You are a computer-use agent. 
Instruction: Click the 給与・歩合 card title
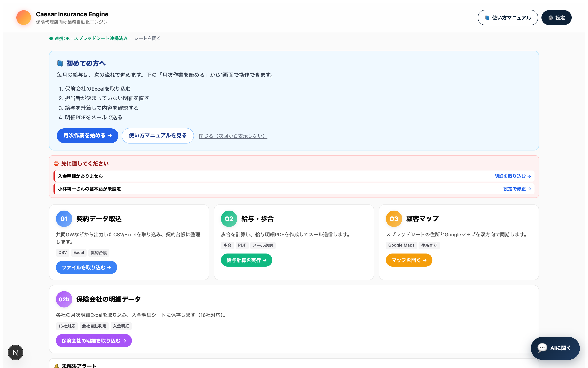(257, 219)
